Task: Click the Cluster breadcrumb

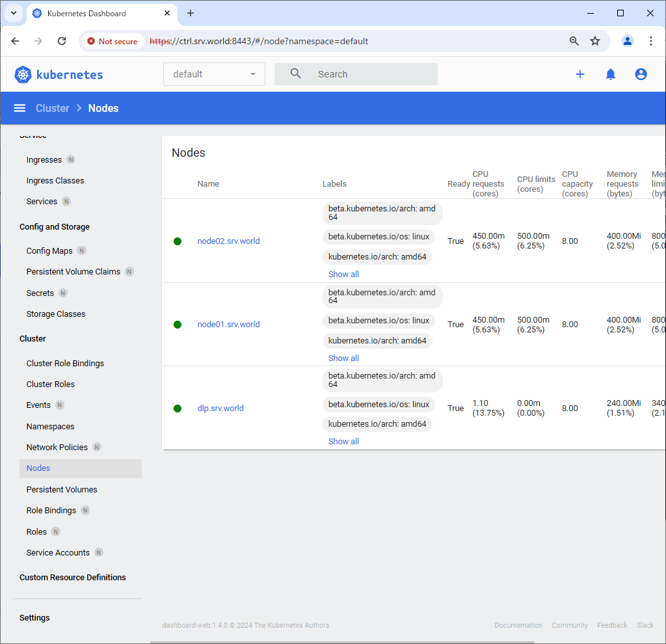Action: click(52, 109)
